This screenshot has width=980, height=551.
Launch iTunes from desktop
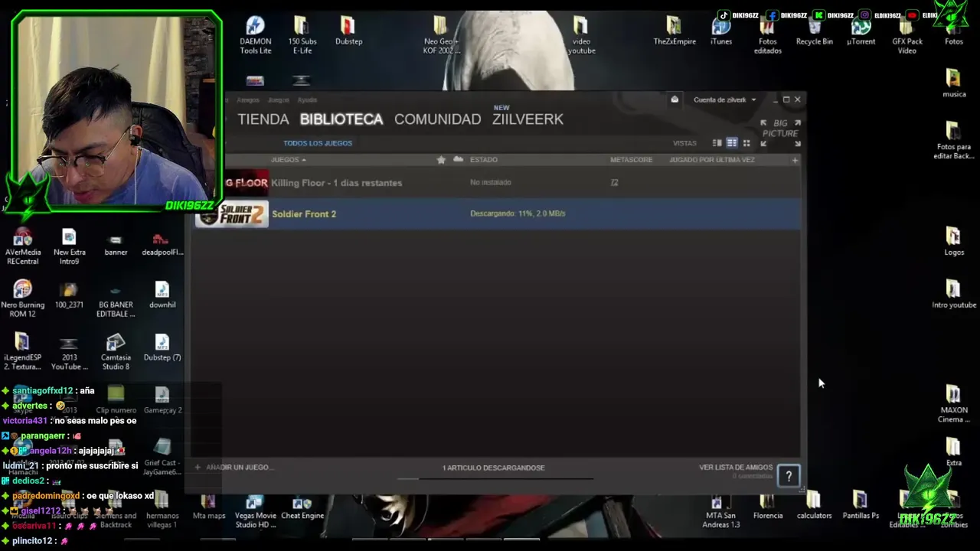(x=721, y=31)
